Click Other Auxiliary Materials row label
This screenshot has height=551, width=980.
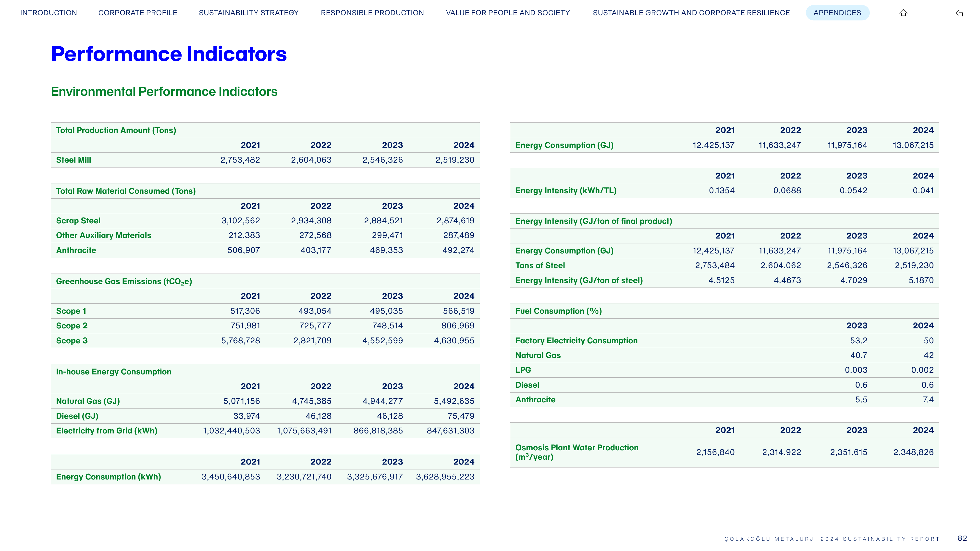tap(103, 235)
